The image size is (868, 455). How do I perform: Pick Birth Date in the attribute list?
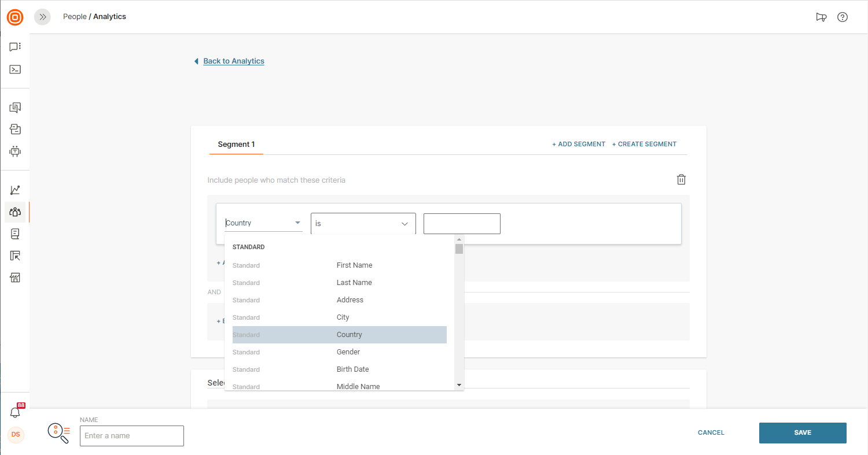tap(352, 369)
